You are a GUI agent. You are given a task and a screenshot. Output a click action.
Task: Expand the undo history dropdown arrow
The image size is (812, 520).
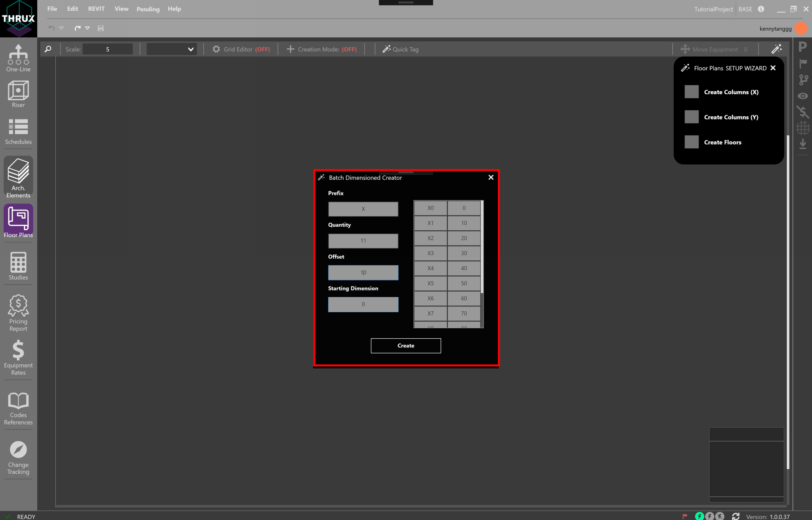(x=61, y=28)
